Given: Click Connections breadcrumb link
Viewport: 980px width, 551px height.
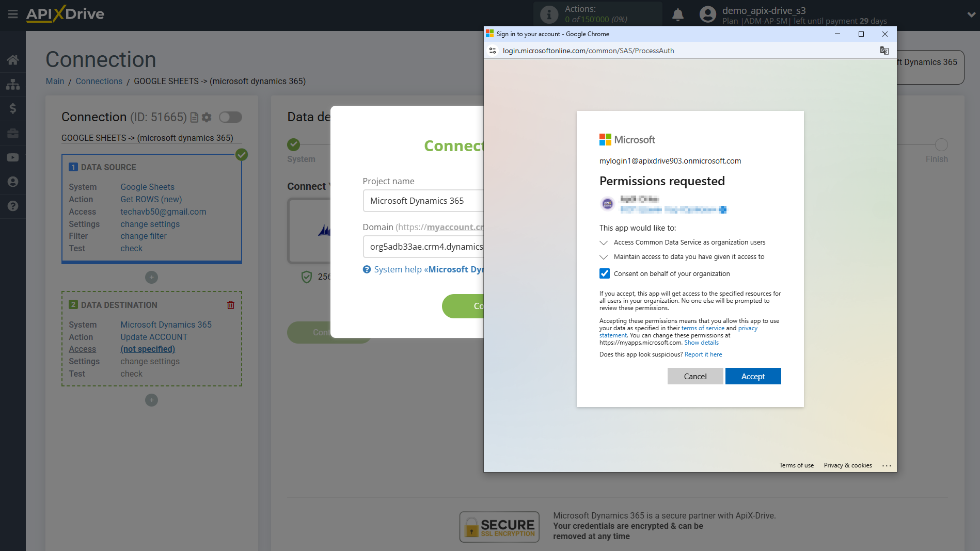Looking at the screenshot, I should pyautogui.click(x=99, y=81).
